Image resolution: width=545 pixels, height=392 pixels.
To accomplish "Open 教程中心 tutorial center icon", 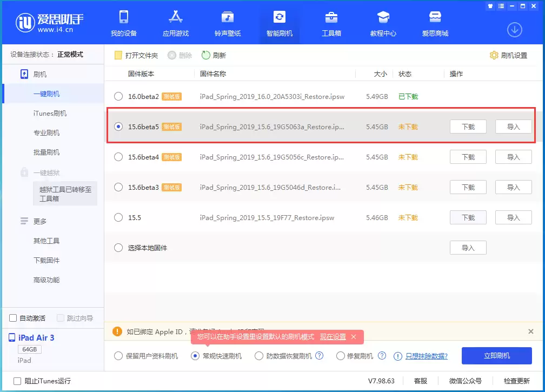I will (x=383, y=17).
